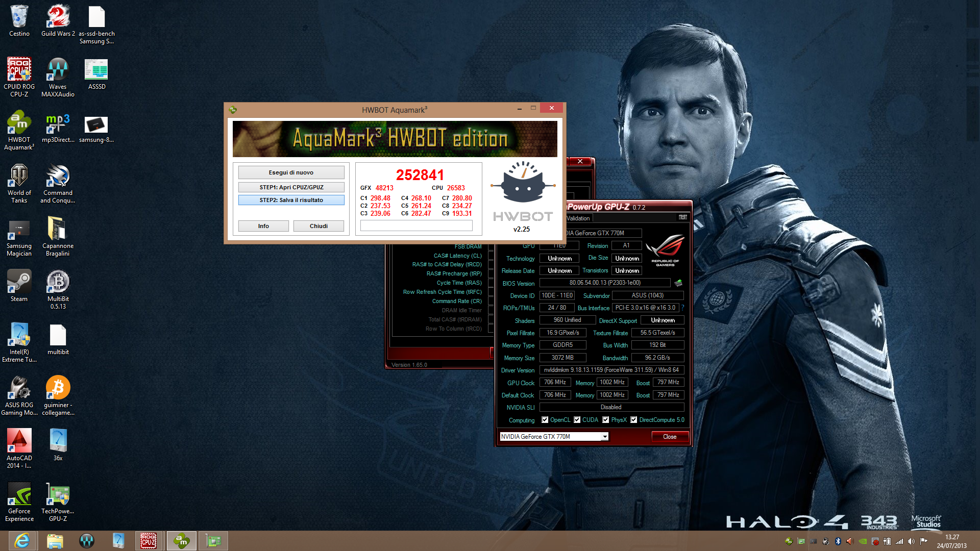This screenshot has height=551, width=980.
Task: Click Bluetooth tray icon
Action: (838, 541)
